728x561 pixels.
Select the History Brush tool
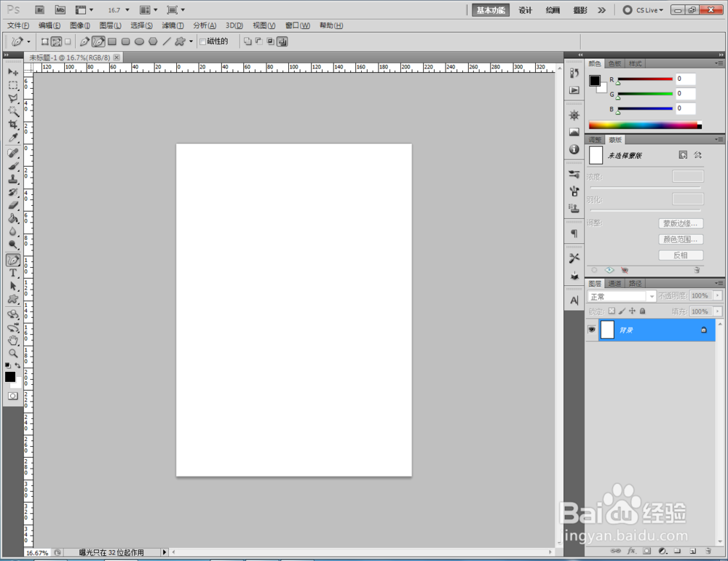[x=13, y=192]
